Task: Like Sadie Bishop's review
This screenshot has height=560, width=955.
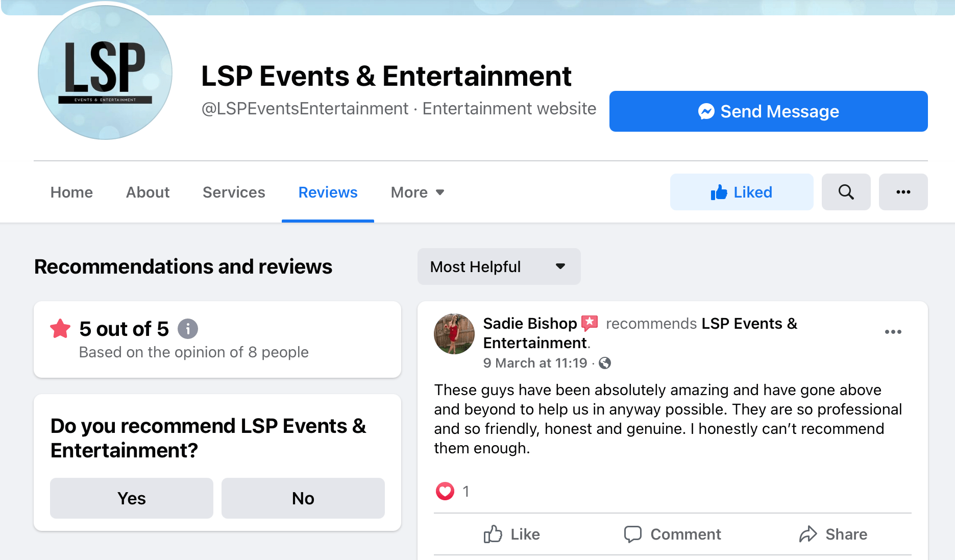Action: pyautogui.click(x=512, y=534)
